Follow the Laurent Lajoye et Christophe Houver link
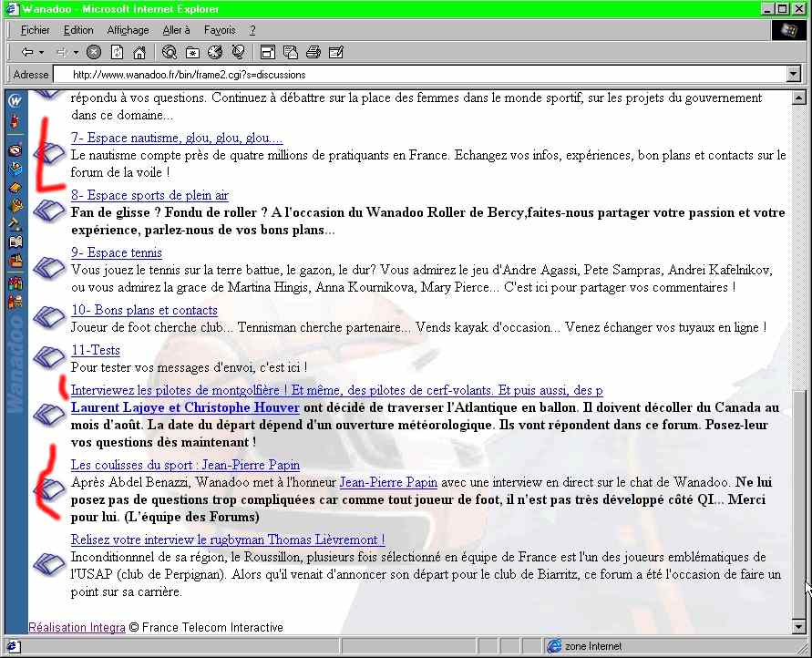Image resolution: width=812 pixels, height=658 pixels. (x=185, y=407)
